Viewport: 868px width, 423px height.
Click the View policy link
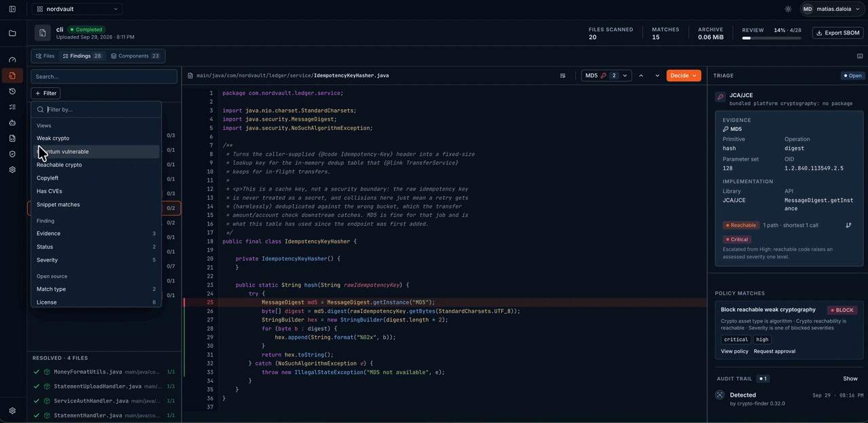point(734,351)
